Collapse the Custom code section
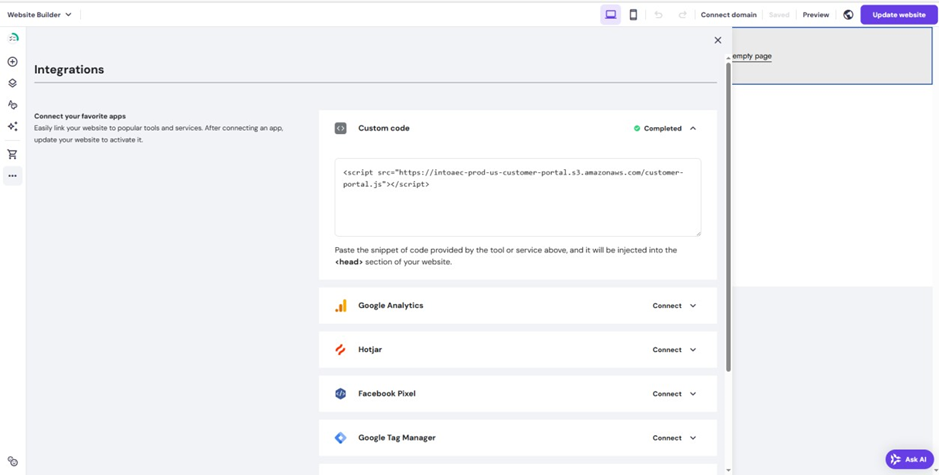Screen dimensions: 939x475 tap(693, 128)
